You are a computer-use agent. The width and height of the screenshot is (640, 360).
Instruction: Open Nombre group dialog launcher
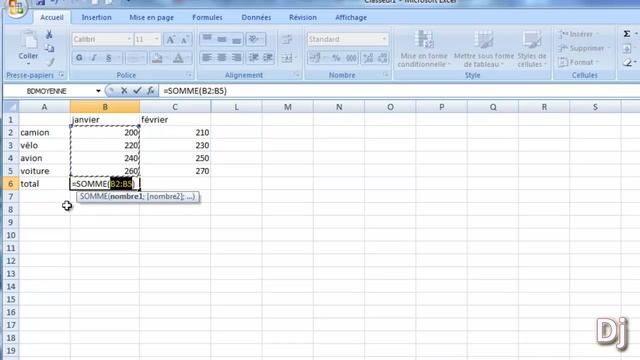click(385, 75)
